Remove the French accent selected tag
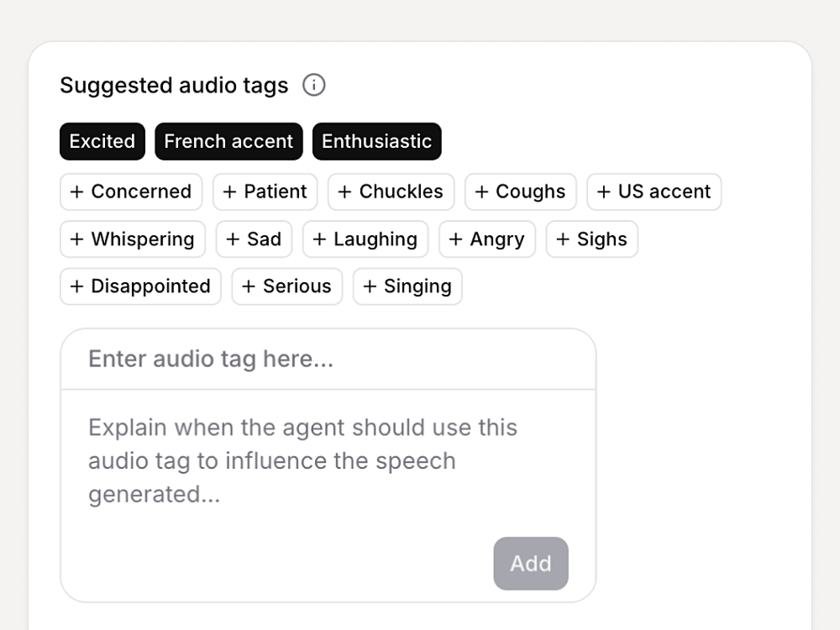The width and height of the screenshot is (840, 630). (228, 141)
